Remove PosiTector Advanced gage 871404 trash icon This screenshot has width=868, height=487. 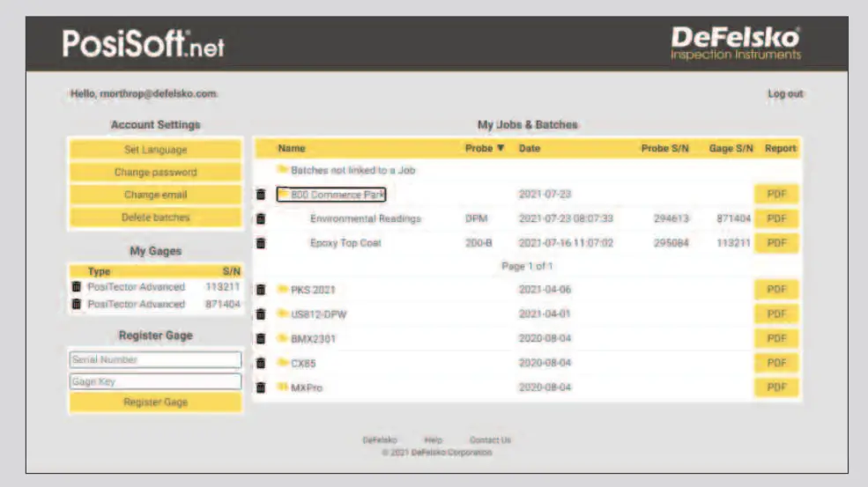tap(77, 304)
